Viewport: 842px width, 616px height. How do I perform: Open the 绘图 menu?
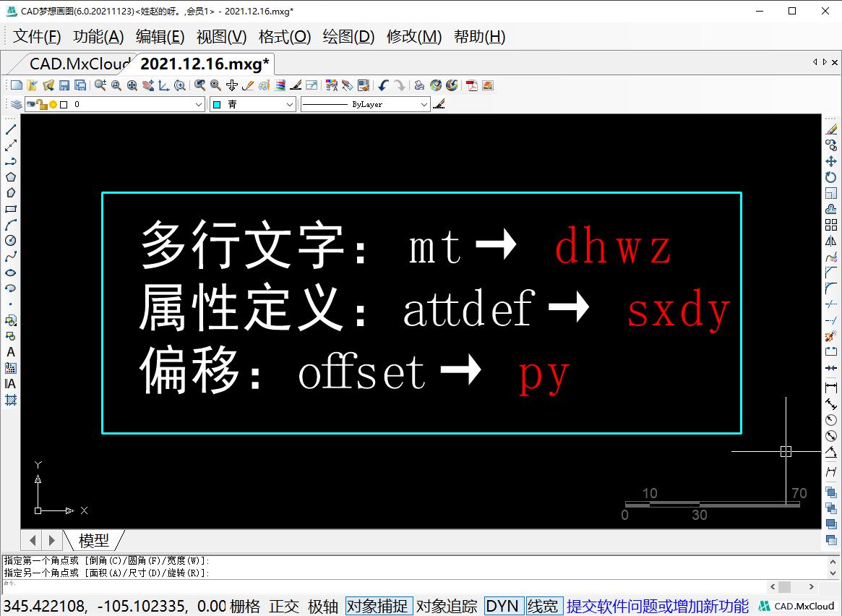[348, 37]
